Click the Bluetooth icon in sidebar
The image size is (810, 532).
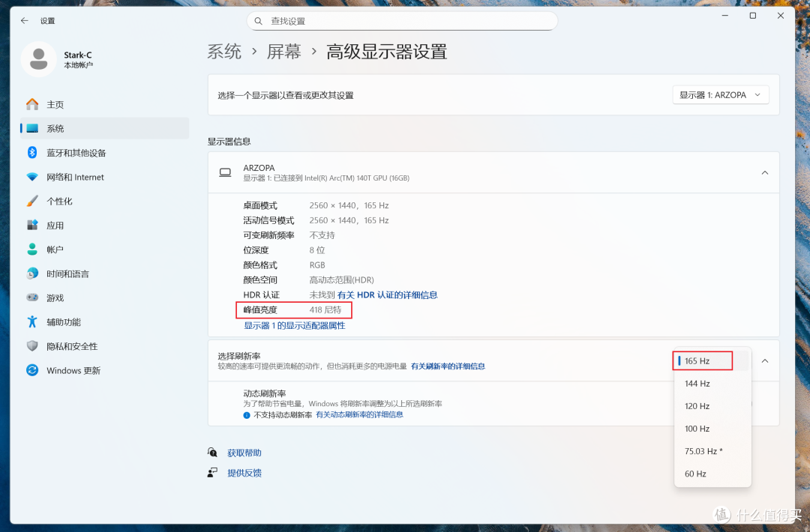pyautogui.click(x=32, y=153)
